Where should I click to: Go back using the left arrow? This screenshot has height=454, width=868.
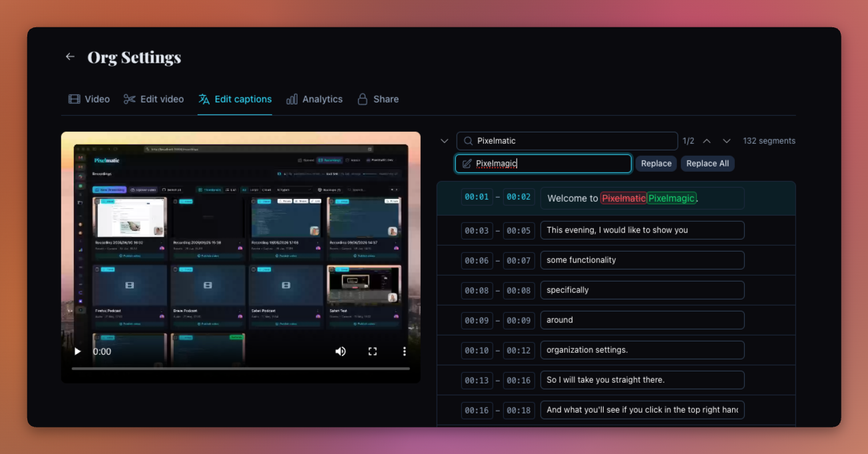pos(70,57)
